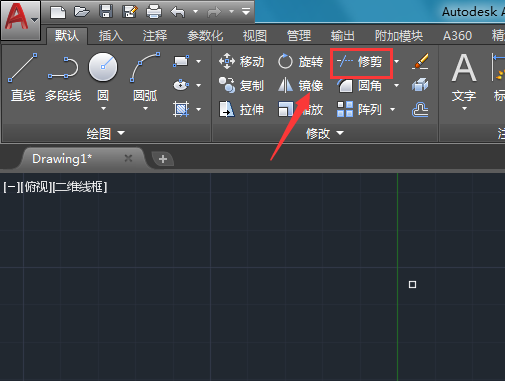This screenshot has height=381, width=505.
Task: Click the [-] viewport control
Action: coord(11,187)
